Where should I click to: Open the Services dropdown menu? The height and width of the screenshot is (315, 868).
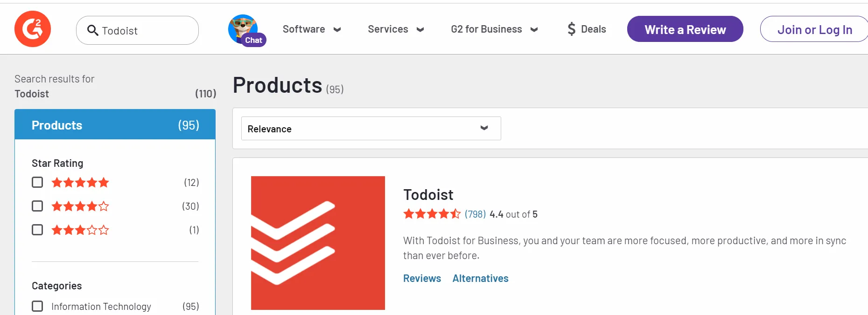(396, 29)
